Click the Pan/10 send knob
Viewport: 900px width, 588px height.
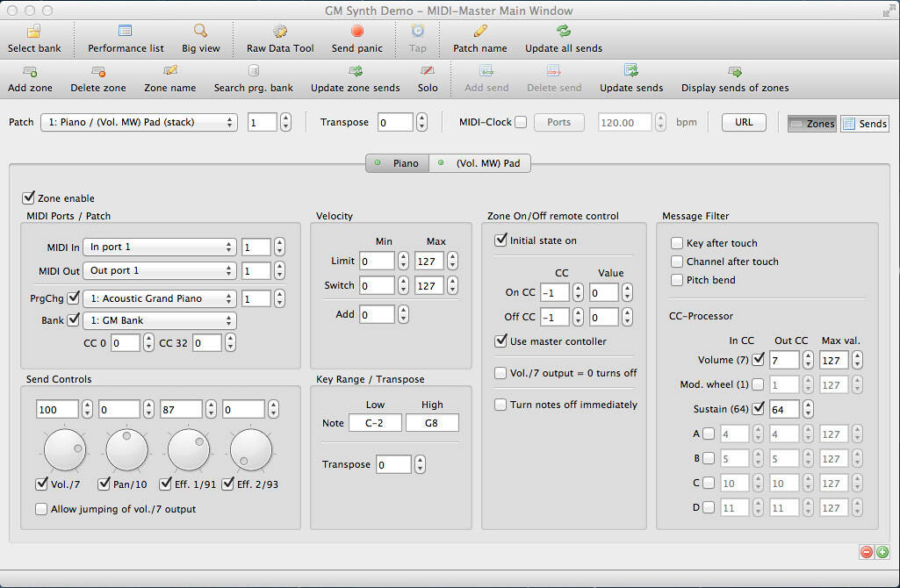[126, 450]
